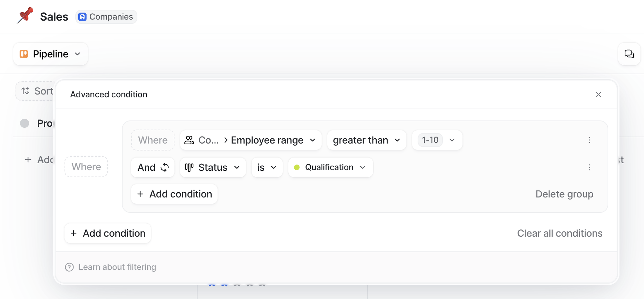Viewport: 644px width, 299px height.
Task: Click the gray Prospect status circle
Action: coord(24,123)
